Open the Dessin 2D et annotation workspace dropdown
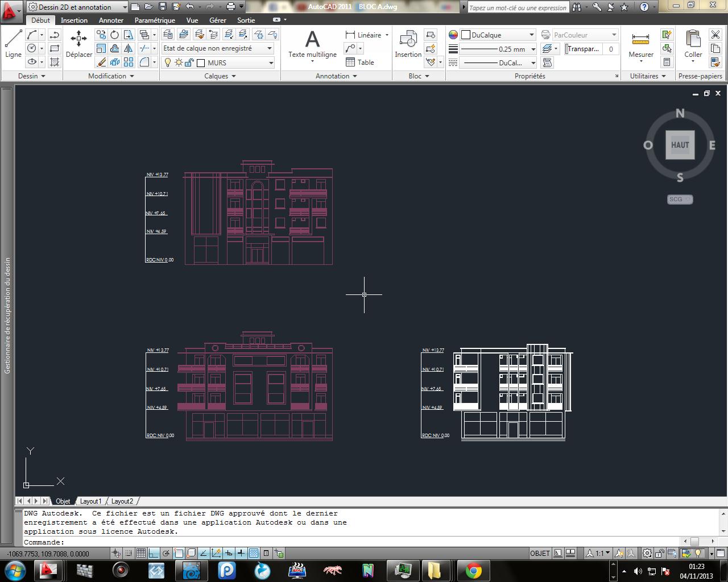 pos(125,7)
